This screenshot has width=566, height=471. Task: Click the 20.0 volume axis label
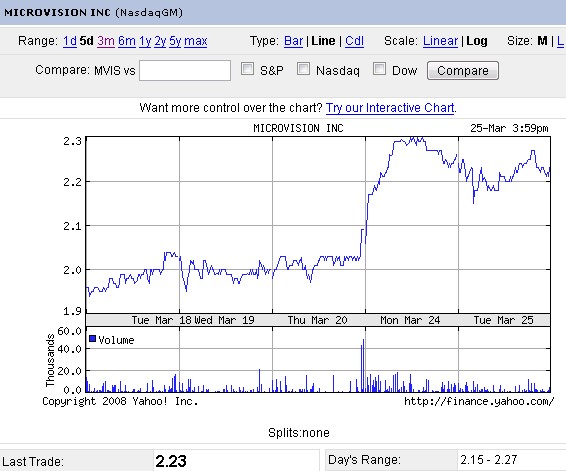(70, 371)
